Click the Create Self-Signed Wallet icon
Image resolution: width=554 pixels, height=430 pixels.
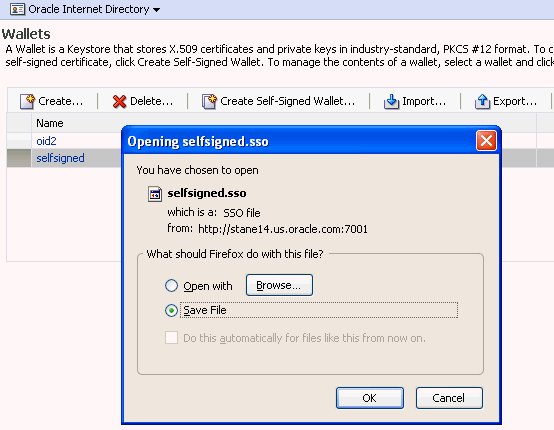[x=209, y=101]
